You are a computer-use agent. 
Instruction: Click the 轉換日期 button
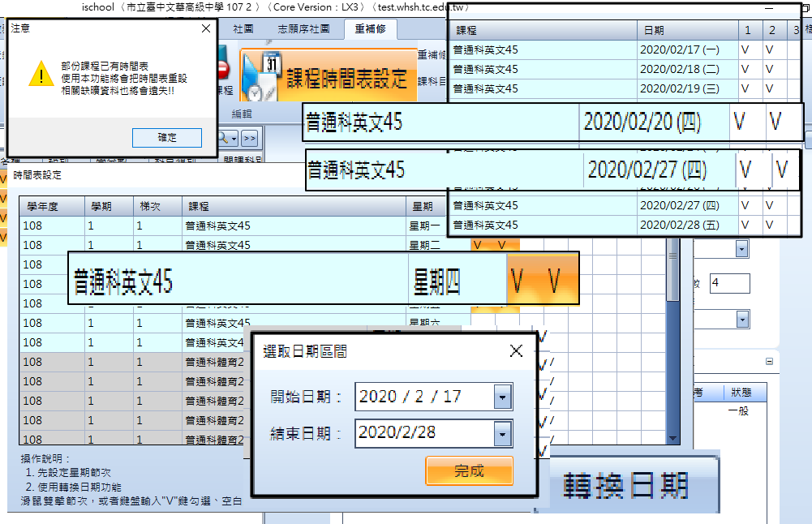[x=626, y=485]
